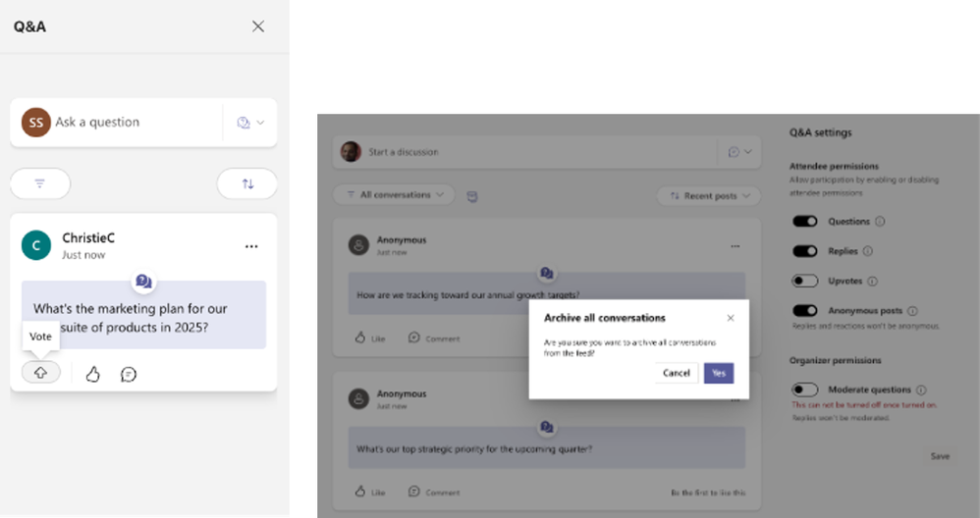Image resolution: width=980 pixels, height=518 pixels.
Task: Enable the Upvotes toggle
Action: click(x=805, y=281)
